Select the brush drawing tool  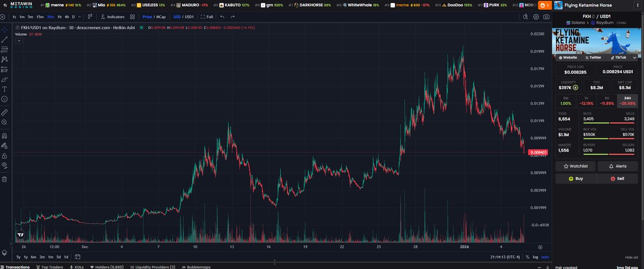[x=4, y=79]
